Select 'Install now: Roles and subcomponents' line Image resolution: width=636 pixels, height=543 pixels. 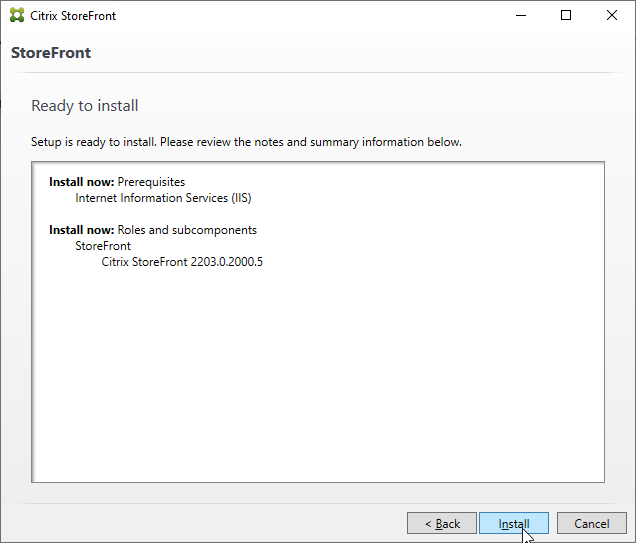click(x=153, y=230)
